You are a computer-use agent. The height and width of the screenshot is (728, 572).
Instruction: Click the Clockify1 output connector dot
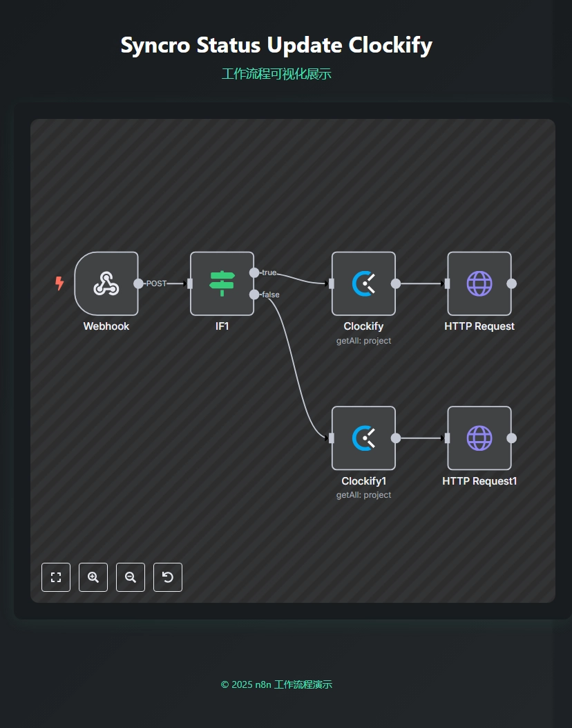coord(396,438)
